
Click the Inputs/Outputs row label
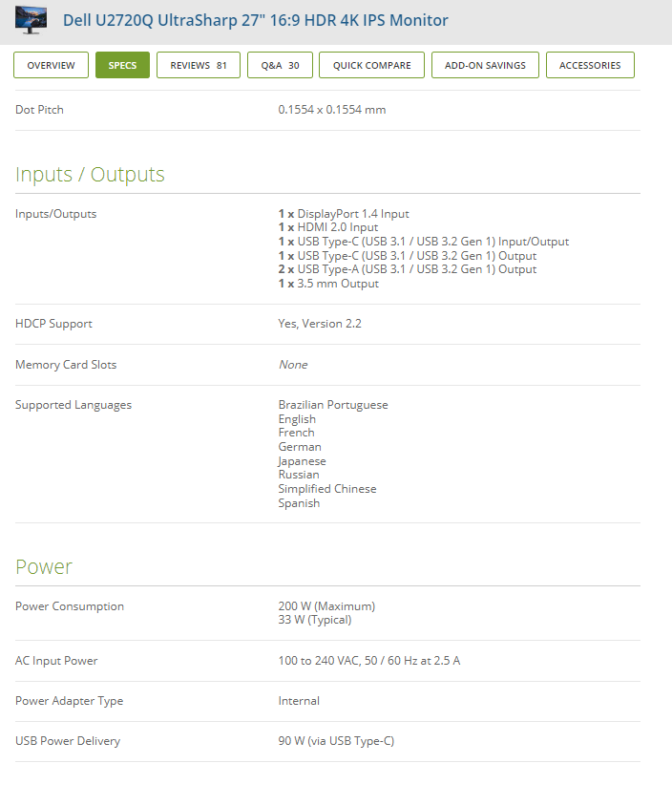point(56,214)
